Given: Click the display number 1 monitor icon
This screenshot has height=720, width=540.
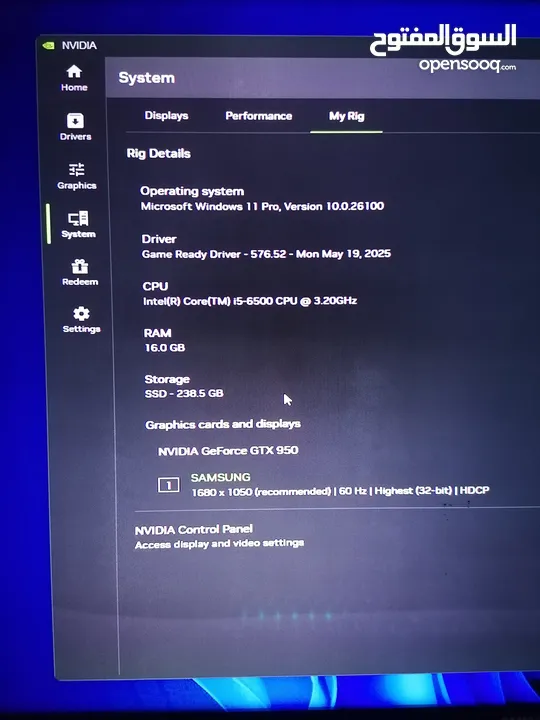Looking at the screenshot, I should point(169,485).
